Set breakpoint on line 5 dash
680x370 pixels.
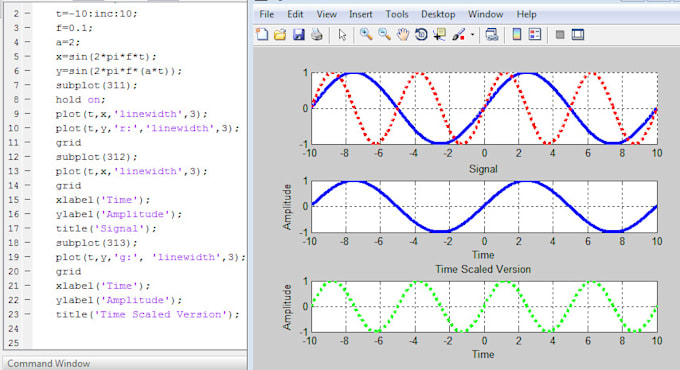coord(27,57)
